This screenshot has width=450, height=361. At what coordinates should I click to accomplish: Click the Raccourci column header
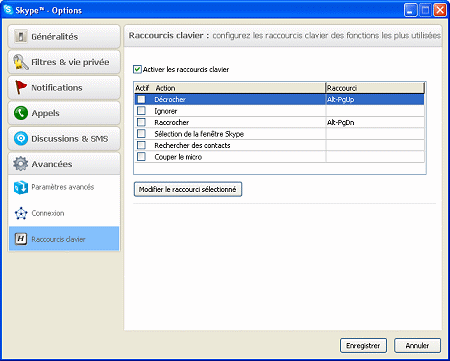[x=375, y=88]
